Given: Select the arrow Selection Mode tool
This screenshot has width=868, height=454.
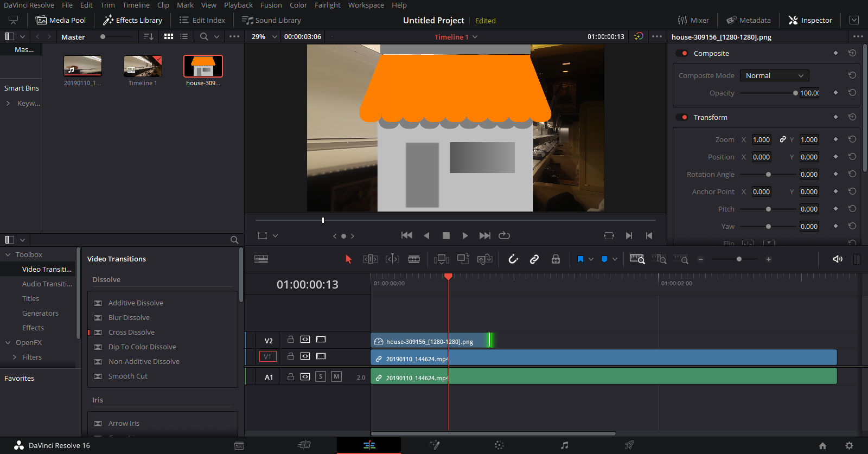Looking at the screenshot, I should (x=348, y=259).
